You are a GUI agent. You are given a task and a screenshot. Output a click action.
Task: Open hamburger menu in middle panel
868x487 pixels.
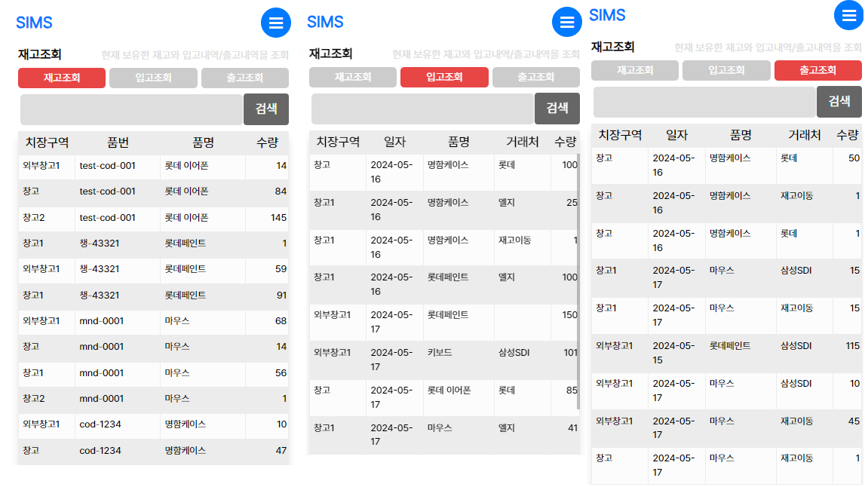pyautogui.click(x=567, y=22)
